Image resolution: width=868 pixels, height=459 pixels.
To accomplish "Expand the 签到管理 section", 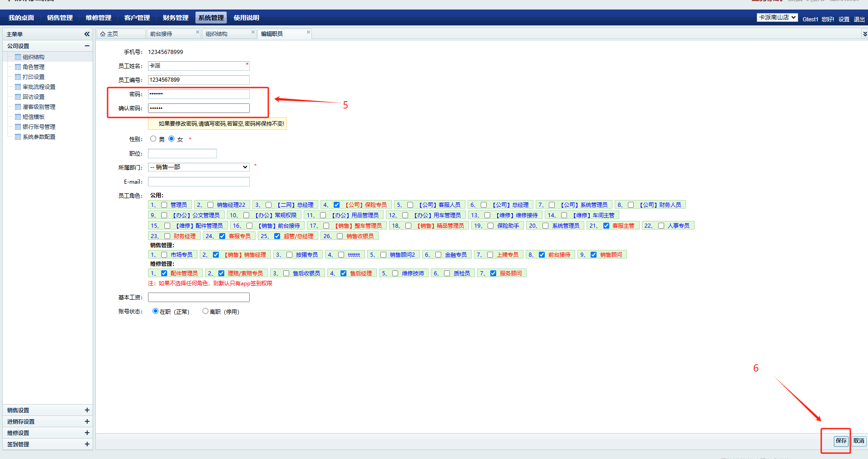I will click(87, 444).
